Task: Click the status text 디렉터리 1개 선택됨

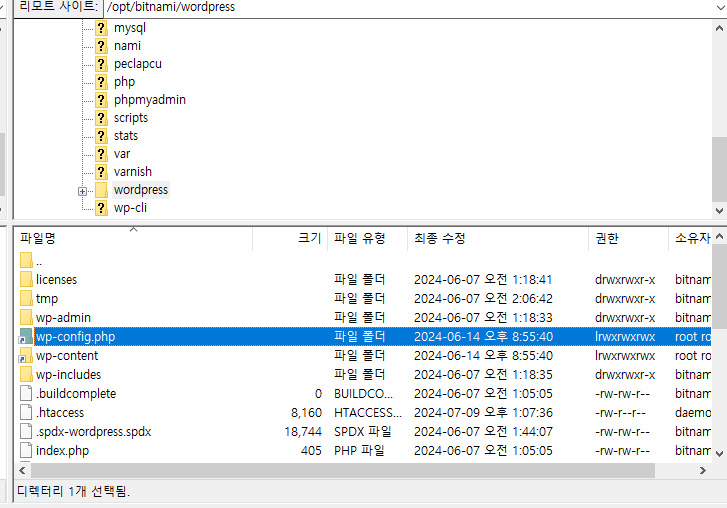Action: 73,491
